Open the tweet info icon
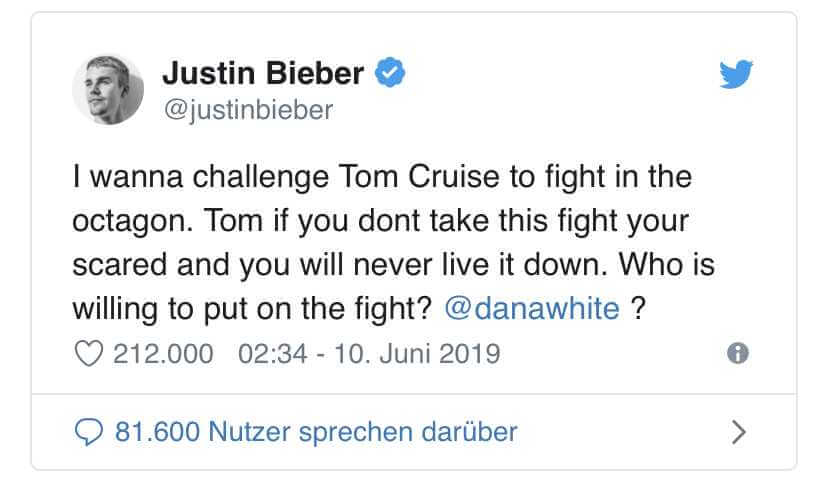This screenshot has height=501, width=828. pyautogui.click(x=738, y=353)
